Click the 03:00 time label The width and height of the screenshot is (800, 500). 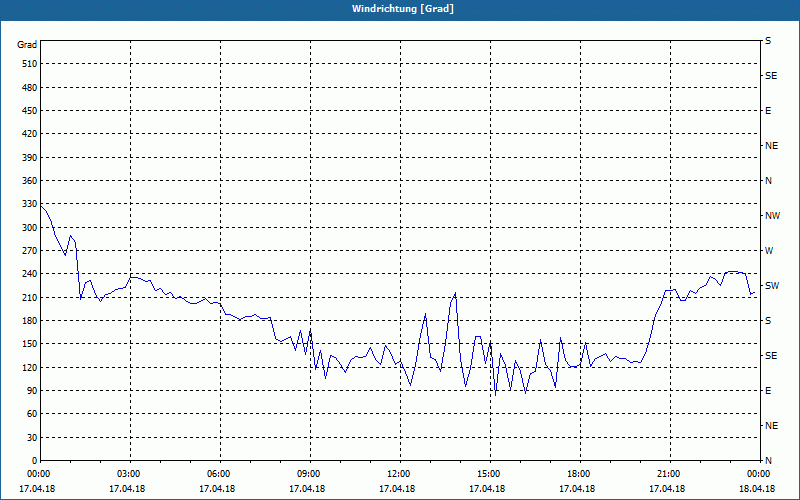(131, 473)
